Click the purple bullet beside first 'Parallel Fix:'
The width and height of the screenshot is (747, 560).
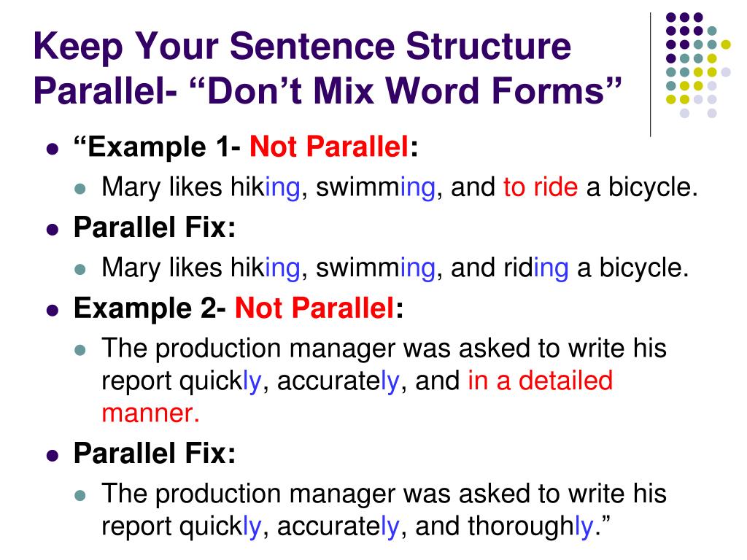[53, 230]
